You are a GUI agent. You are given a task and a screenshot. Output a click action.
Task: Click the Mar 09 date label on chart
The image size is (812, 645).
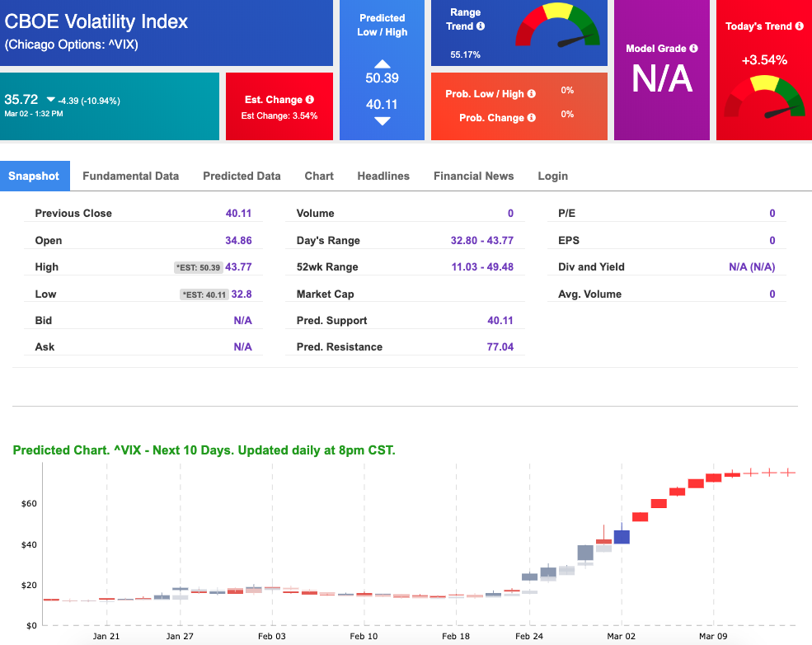(713, 636)
